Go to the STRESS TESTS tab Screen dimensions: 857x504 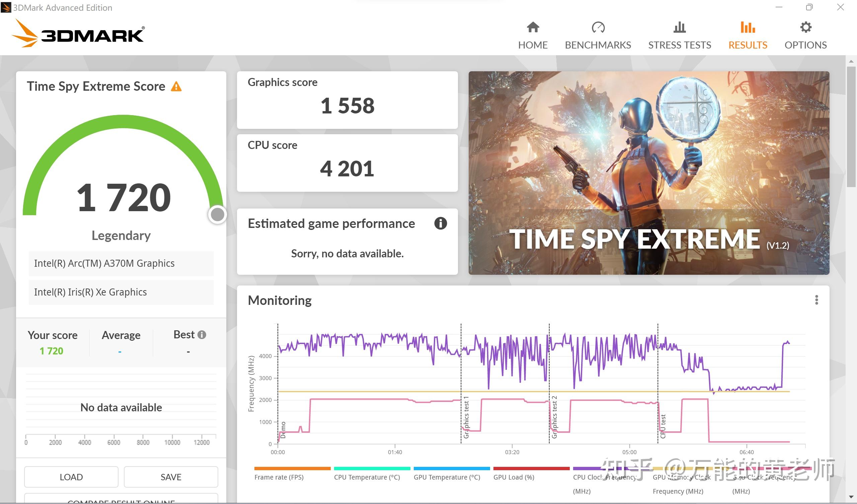click(x=679, y=45)
